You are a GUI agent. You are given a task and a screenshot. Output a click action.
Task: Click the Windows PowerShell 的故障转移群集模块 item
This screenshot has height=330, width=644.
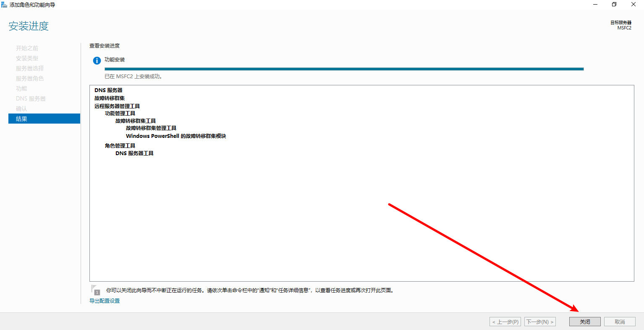pos(176,136)
